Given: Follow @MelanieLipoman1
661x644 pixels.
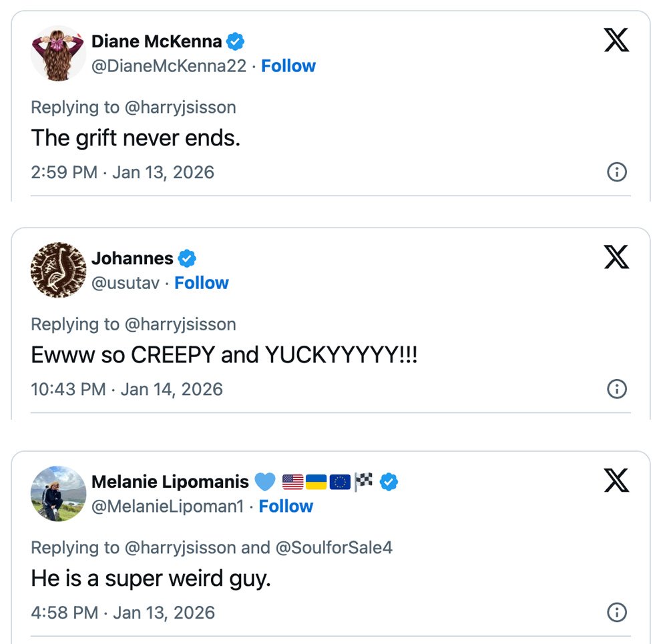Looking at the screenshot, I should tap(286, 507).
